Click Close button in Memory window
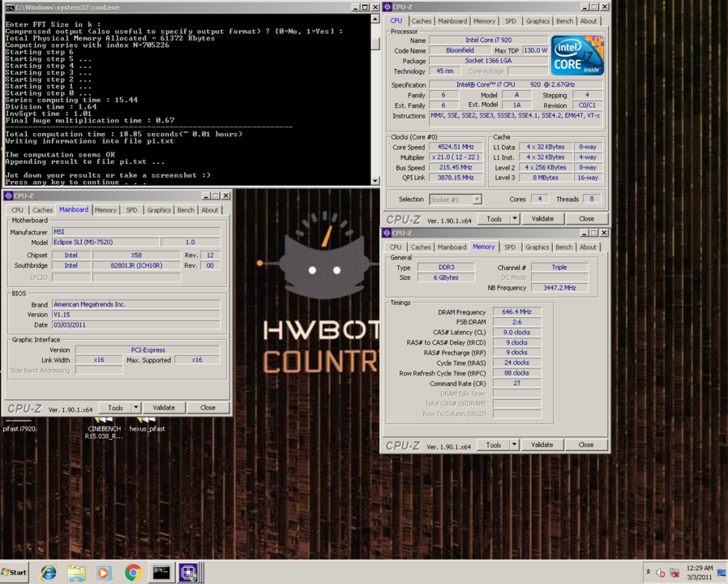Image resolution: width=728 pixels, height=584 pixels. pyautogui.click(x=586, y=445)
